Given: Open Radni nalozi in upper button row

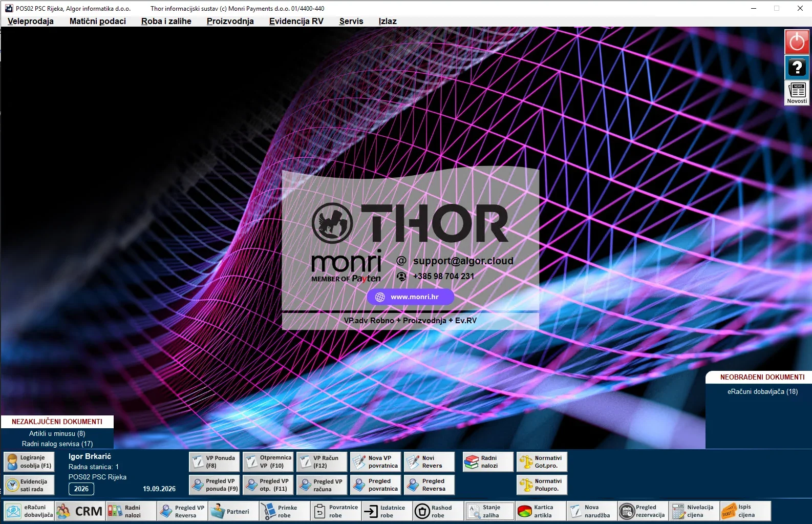Looking at the screenshot, I should 488,462.
